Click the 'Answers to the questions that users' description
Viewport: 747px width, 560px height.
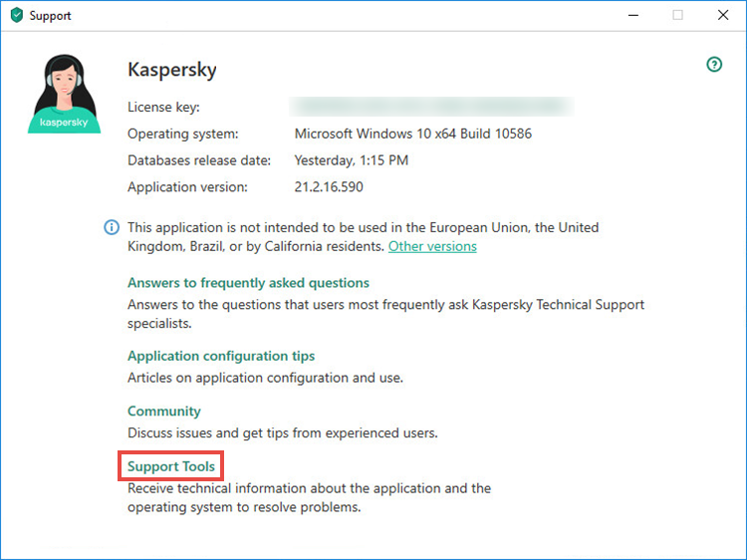point(385,314)
